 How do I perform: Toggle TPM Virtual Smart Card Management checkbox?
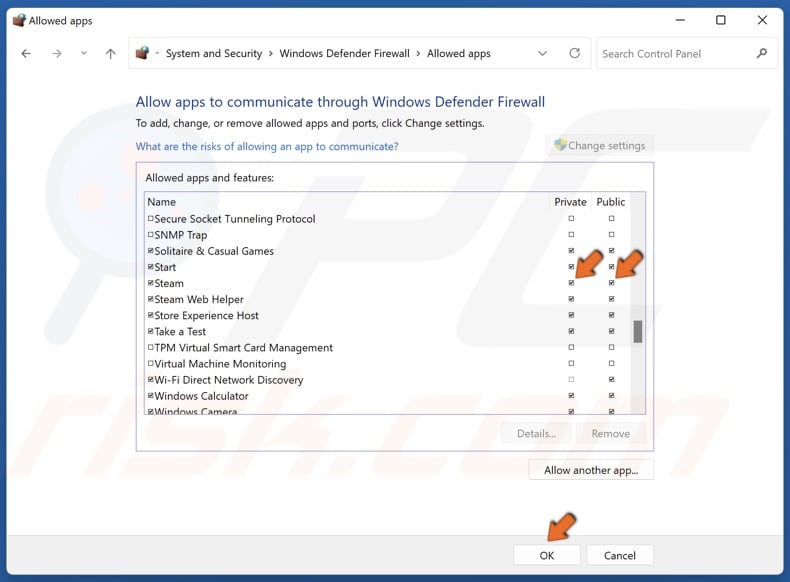pos(150,347)
